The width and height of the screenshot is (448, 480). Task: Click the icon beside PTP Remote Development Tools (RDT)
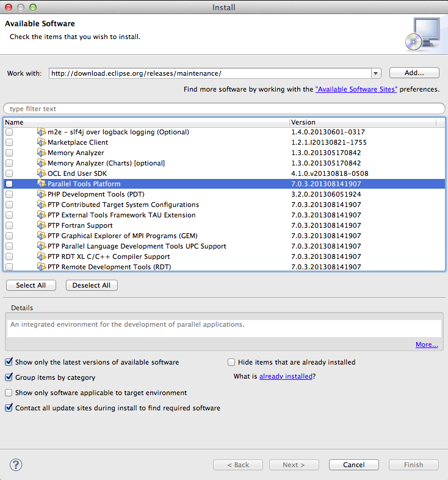[42, 267]
